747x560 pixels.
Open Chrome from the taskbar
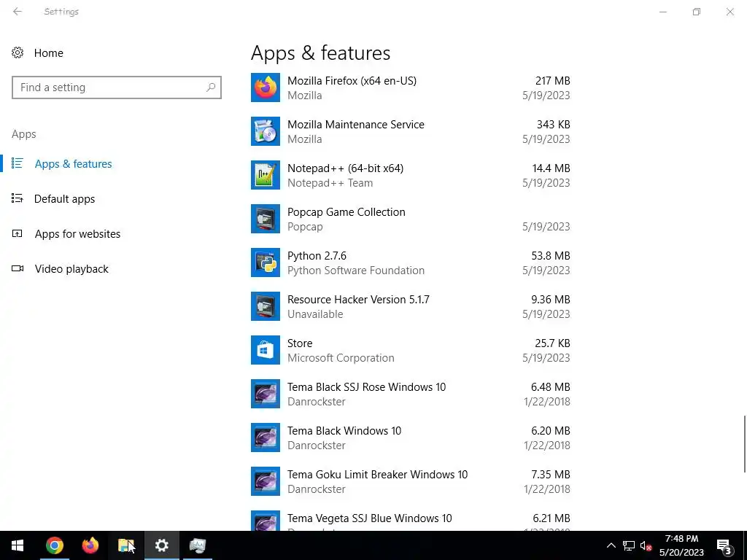(x=54, y=545)
